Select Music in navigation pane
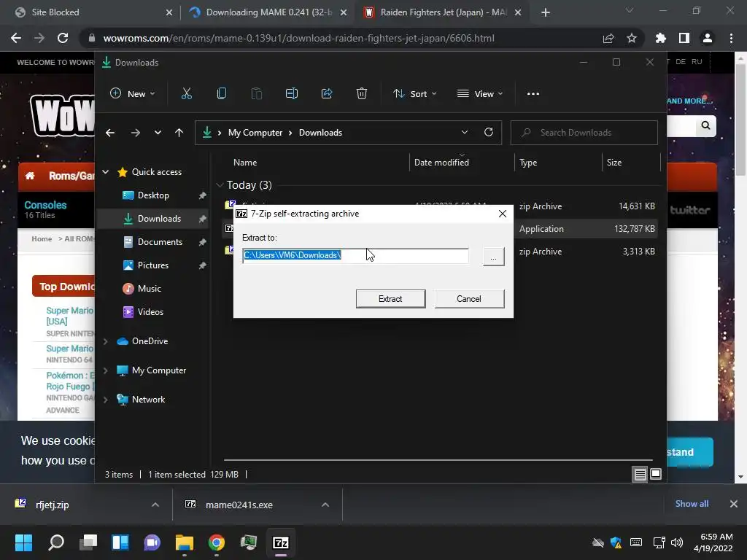The image size is (747, 560). point(149,289)
